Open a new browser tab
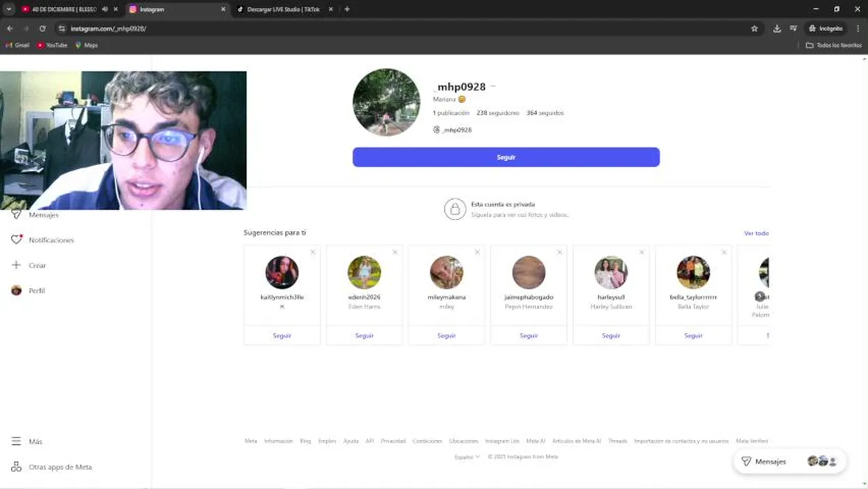 [347, 10]
